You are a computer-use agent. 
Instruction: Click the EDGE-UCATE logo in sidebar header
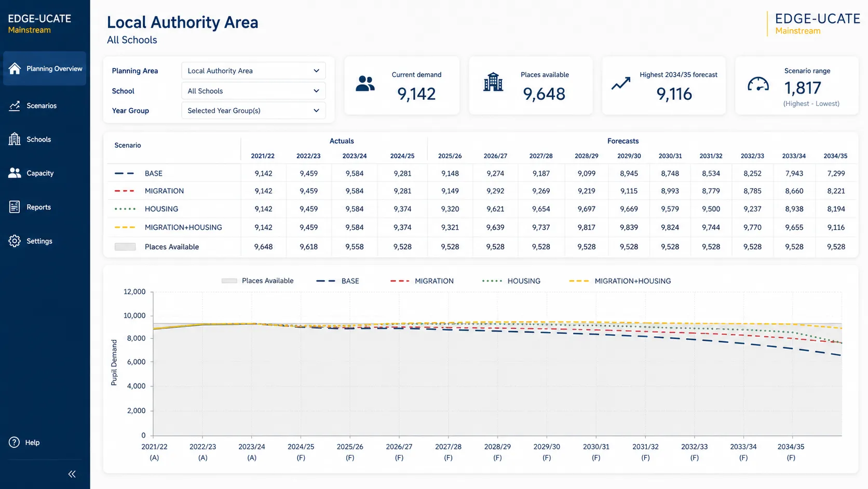39,23
